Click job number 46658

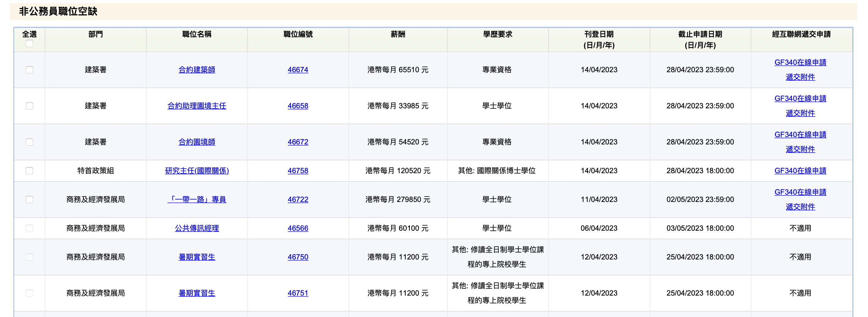pyautogui.click(x=298, y=106)
